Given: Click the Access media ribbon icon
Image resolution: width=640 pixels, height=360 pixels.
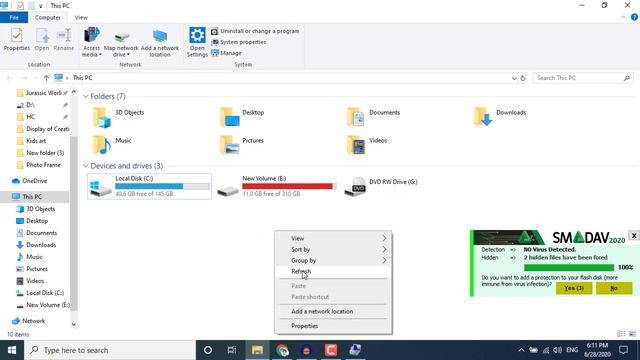Looking at the screenshot, I should point(91,36).
